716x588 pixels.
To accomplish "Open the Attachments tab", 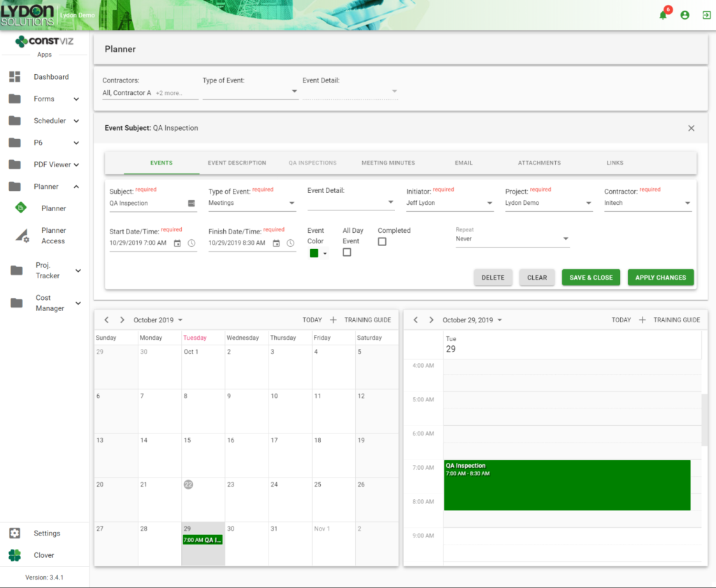I will tap(539, 163).
